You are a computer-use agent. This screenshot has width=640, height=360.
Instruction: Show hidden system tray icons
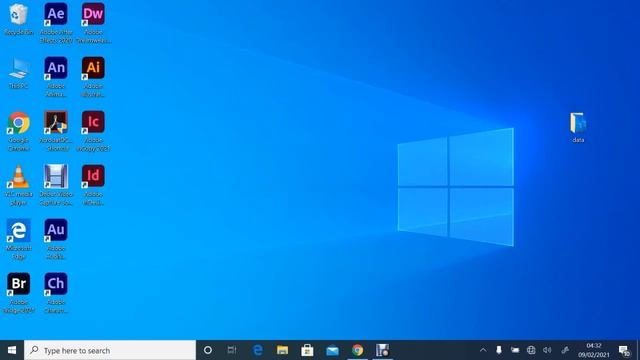pos(483,350)
